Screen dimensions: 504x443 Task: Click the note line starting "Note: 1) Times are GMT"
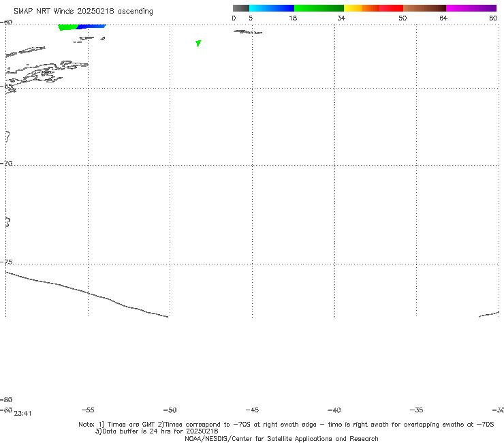pos(286,425)
